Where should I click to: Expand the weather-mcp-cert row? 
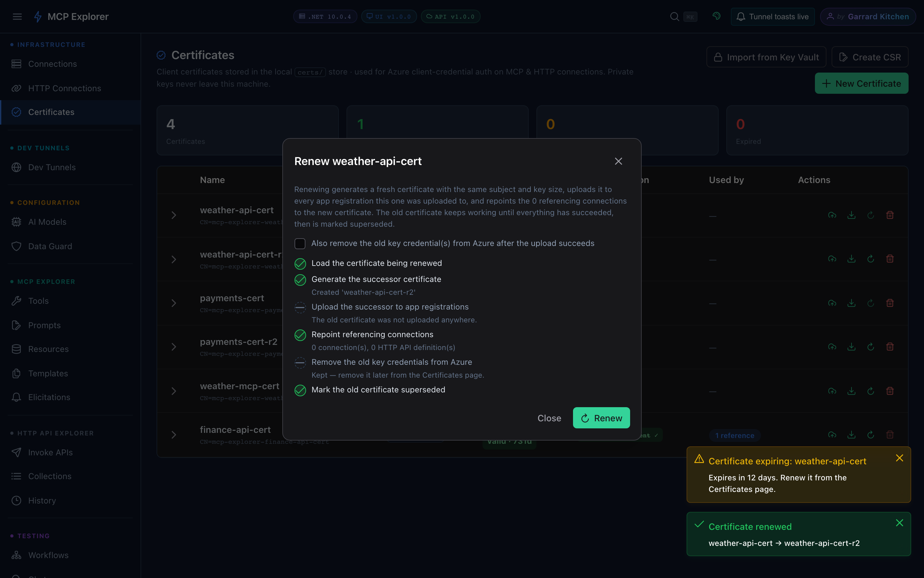click(174, 391)
